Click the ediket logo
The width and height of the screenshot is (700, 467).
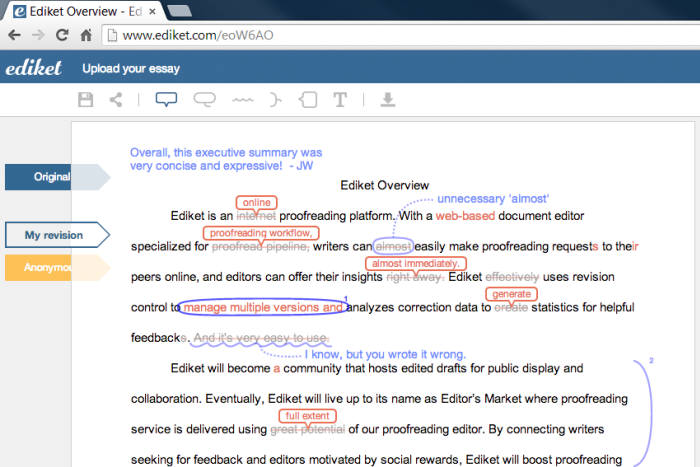33,68
